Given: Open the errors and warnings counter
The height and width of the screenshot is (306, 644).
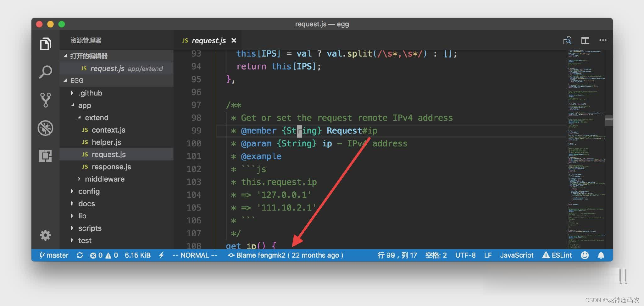Looking at the screenshot, I should pos(104,255).
